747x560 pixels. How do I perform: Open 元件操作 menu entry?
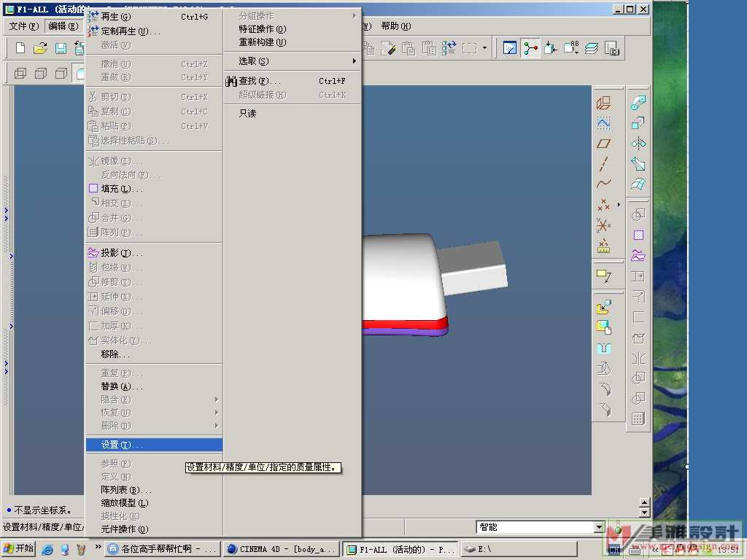(154, 529)
